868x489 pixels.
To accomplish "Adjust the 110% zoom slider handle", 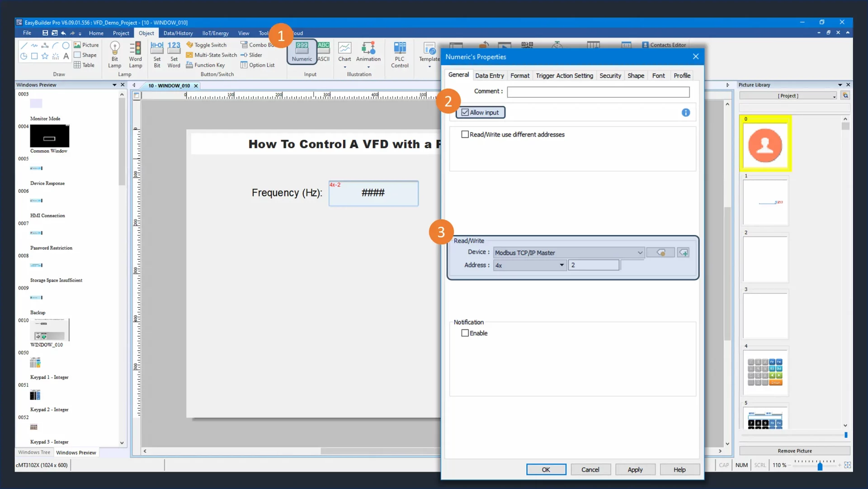I will pyautogui.click(x=820, y=466).
